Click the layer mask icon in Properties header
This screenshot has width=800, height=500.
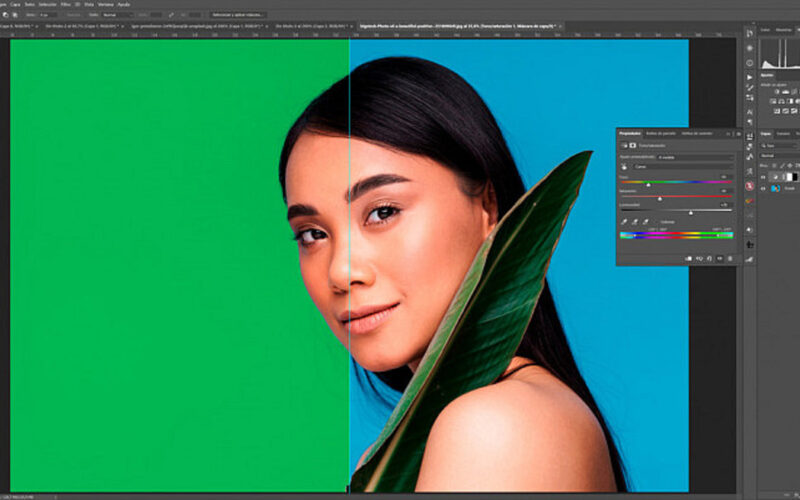(x=633, y=145)
